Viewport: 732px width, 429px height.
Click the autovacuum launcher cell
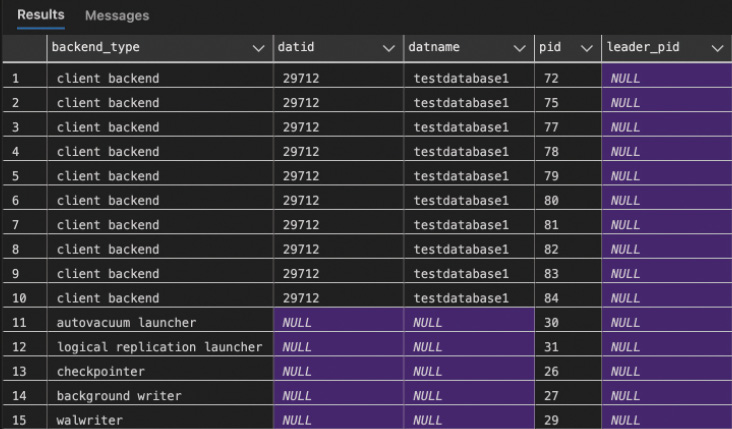coord(160,322)
